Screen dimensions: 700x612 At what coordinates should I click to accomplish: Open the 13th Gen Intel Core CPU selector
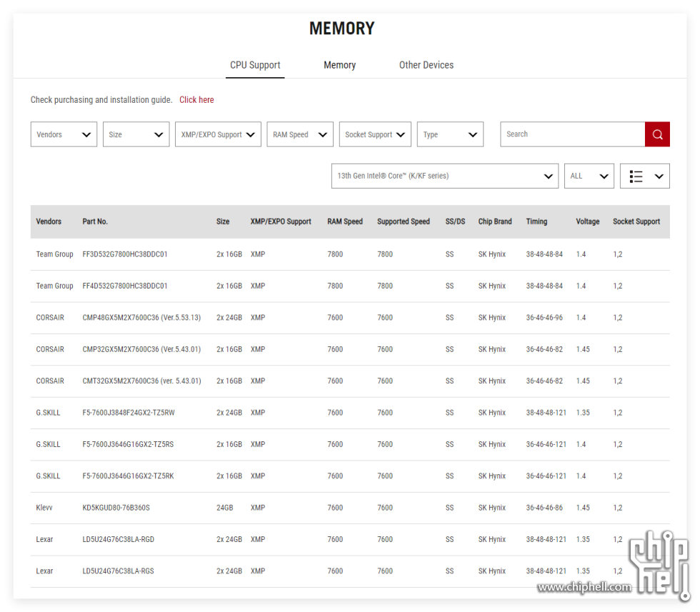(444, 176)
